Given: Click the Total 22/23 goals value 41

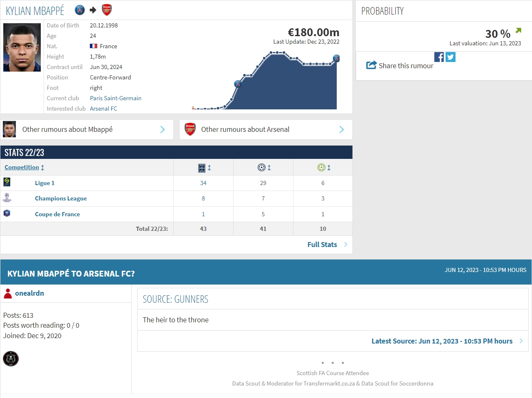Looking at the screenshot, I should click(263, 229).
